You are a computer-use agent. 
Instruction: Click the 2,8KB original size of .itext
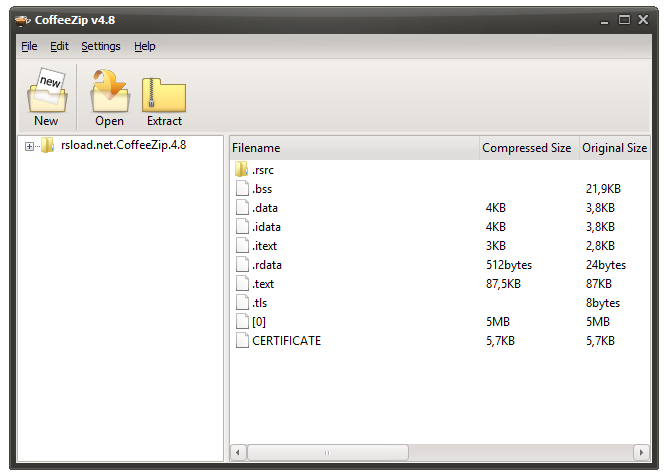click(600, 246)
